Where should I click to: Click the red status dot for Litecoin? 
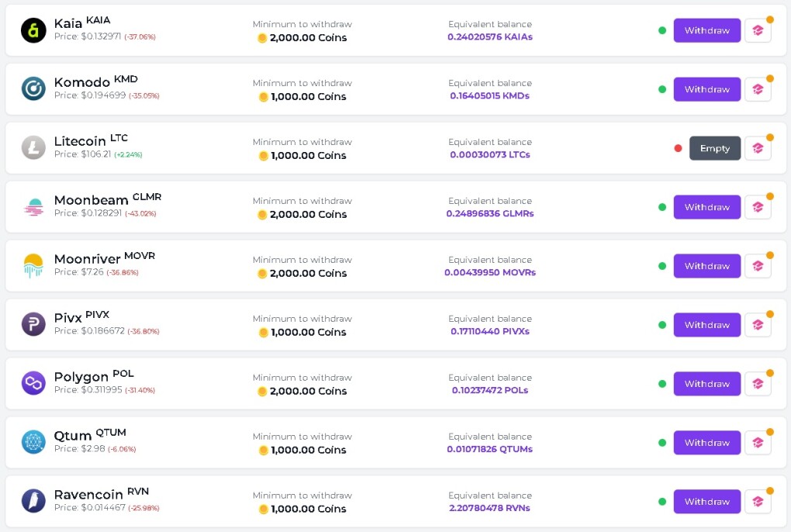coord(678,148)
